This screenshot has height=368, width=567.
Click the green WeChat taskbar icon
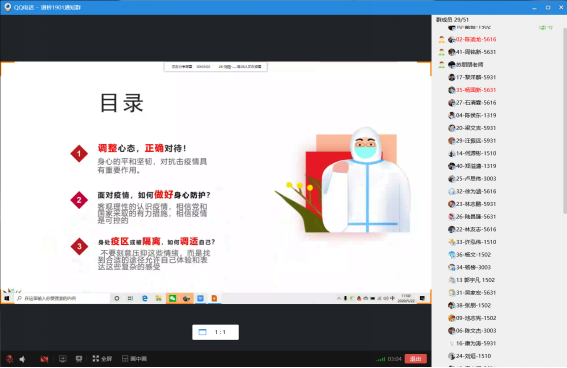pyautogui.click(x=172, y=298)
